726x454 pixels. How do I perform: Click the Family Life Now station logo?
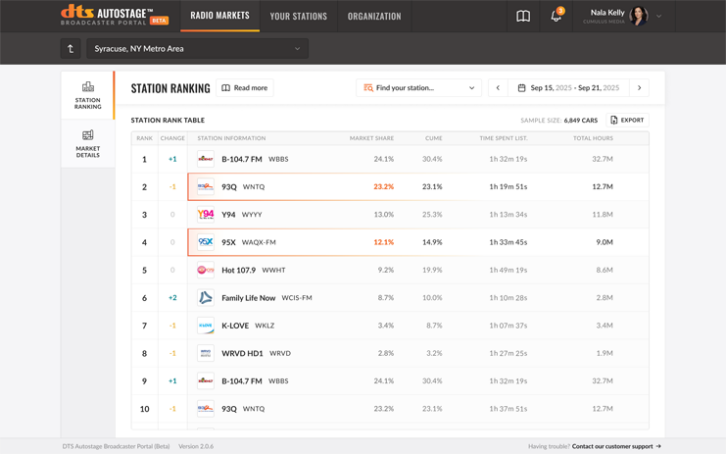205,298
